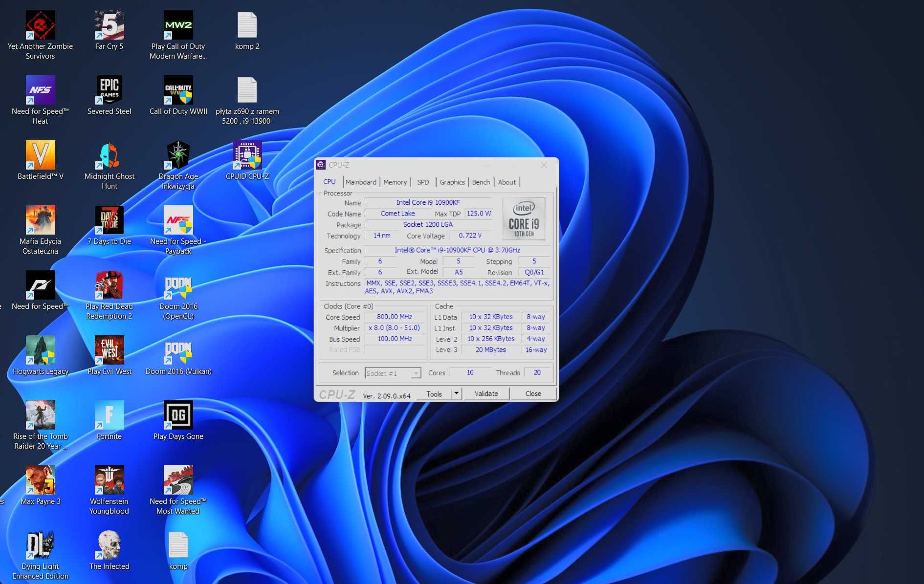Screen dimensions: 924x584
Task: Select 7 Days to Die shortcut
Action: coord(110,226)
